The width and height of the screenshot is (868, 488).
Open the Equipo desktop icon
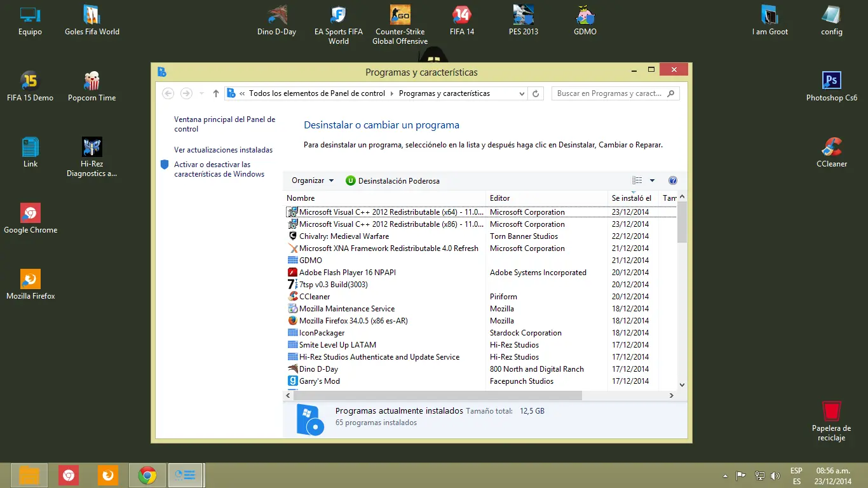click(x=30, y=20)
